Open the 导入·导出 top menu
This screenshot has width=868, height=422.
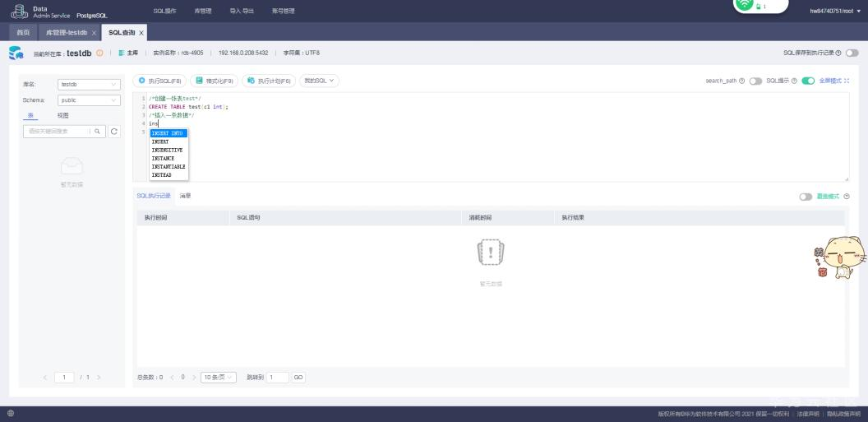point(242,11)
